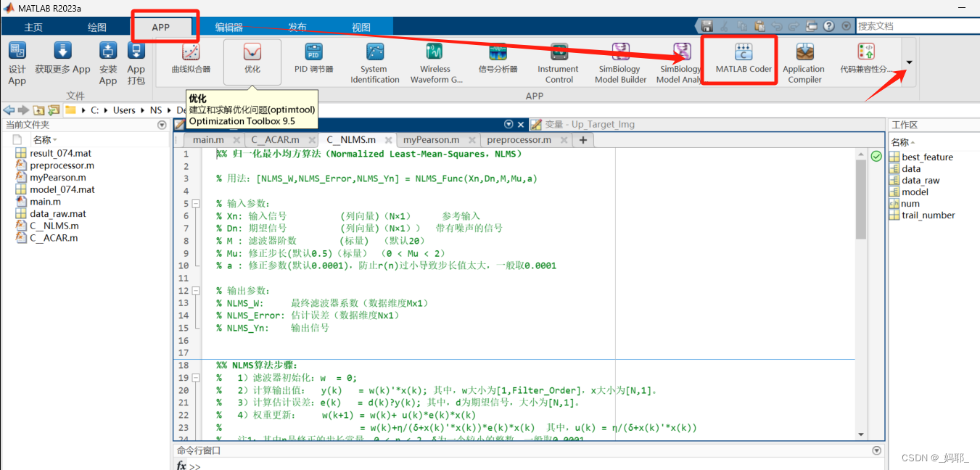
Task: Go up one folder level
Action: click(x=38, y=110)
